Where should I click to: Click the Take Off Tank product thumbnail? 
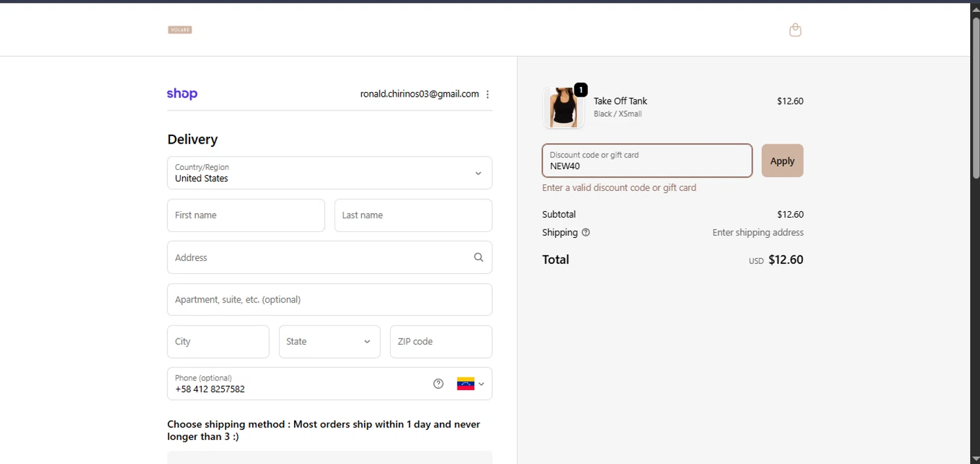[563, 107]
